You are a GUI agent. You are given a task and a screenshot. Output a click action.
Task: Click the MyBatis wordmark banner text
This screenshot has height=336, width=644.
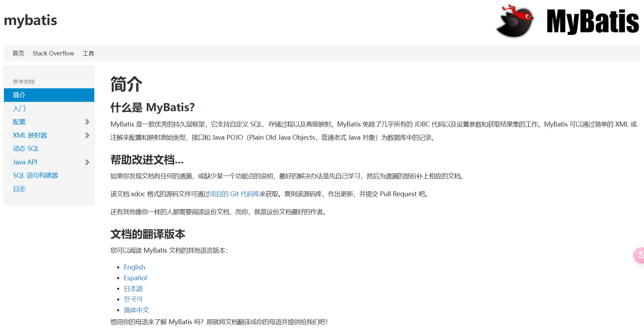[593, 22]
